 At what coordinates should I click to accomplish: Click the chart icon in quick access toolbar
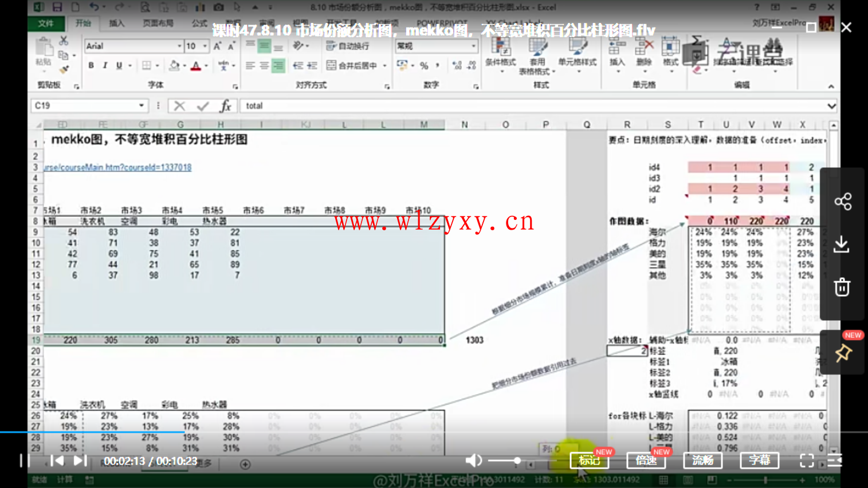click(200, 7)
